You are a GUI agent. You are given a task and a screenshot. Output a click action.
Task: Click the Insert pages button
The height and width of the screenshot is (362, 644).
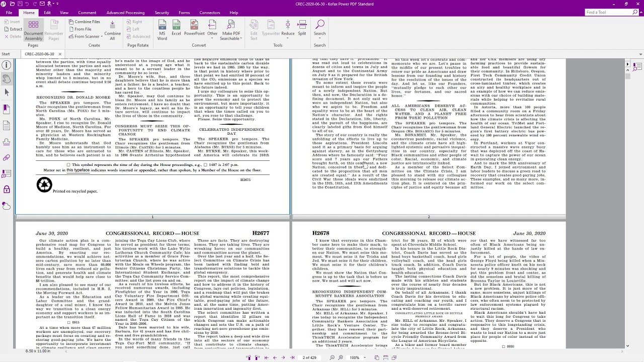click(12, 22)
